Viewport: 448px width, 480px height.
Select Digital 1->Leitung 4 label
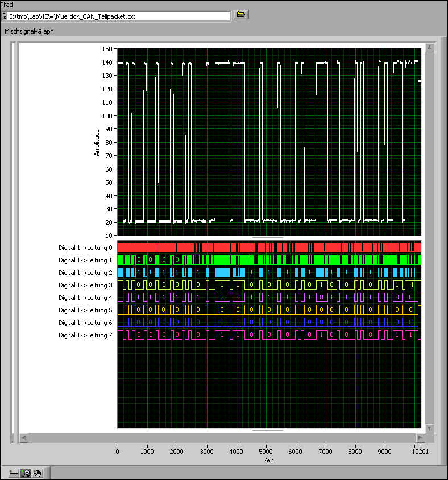coord(85,298)
